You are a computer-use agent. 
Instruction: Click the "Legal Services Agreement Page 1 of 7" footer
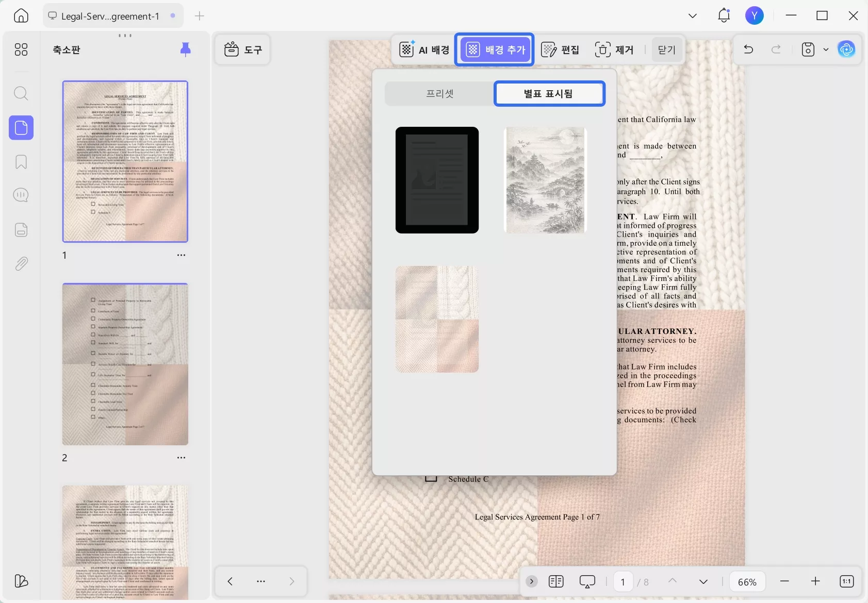tap(537, 517)
